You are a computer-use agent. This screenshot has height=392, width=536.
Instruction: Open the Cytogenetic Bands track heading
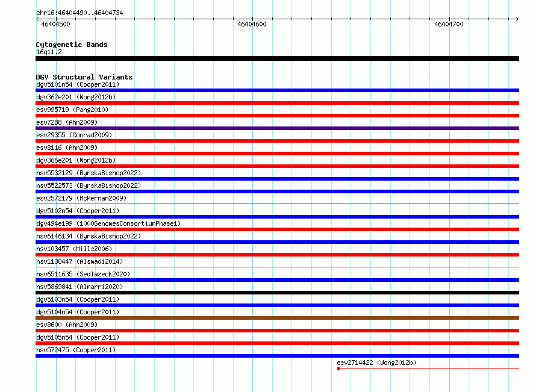pos(72,45)
